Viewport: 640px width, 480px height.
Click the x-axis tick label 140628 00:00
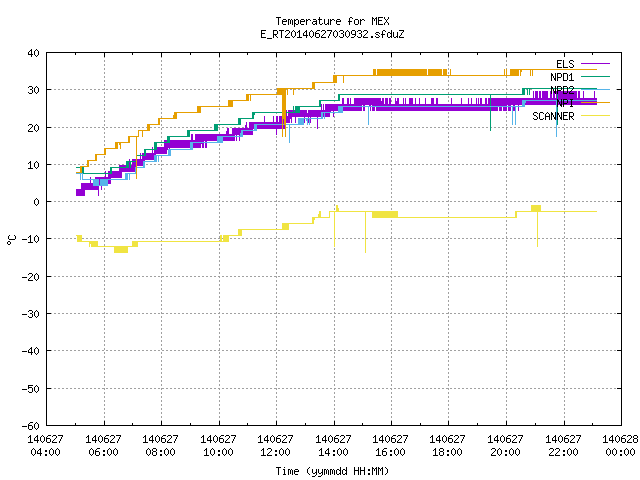tap(620, 446)
